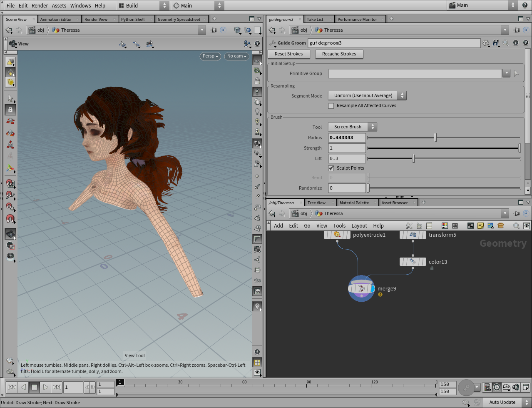Click the key animation button on playbar
Screen dimensions: 532x408
tap(466, 388)
